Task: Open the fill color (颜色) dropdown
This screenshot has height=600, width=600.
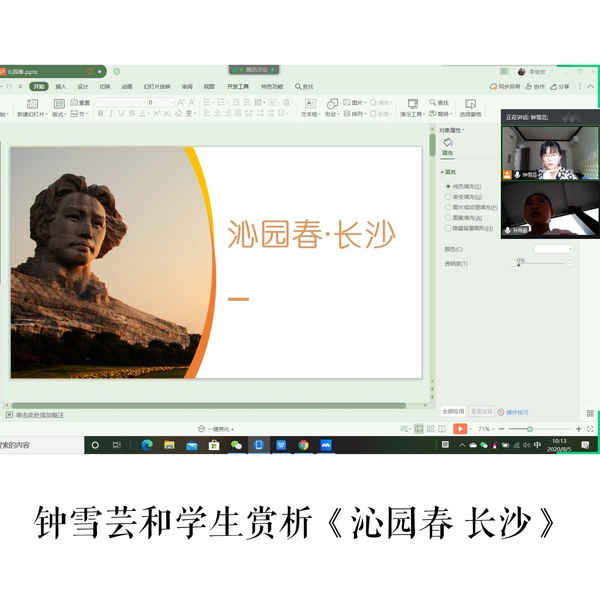Action: 553,248
